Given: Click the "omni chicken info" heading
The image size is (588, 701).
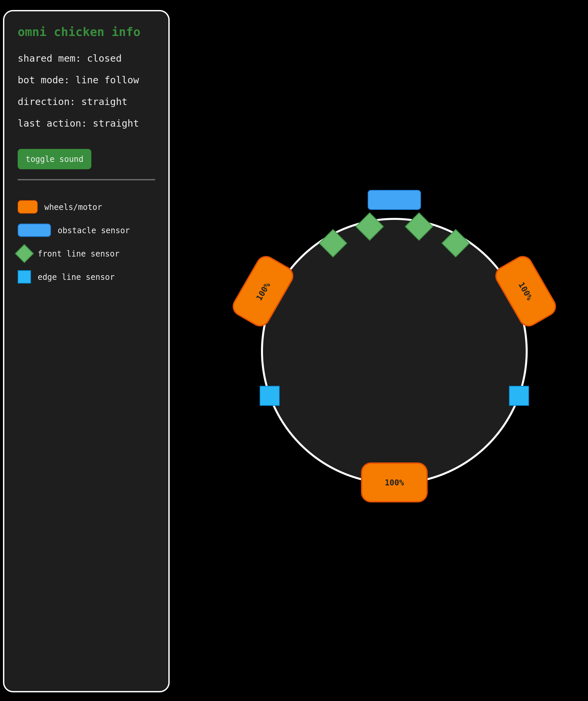Looking at the screenshot, I should pyautogui.click(x=79, y=32).
